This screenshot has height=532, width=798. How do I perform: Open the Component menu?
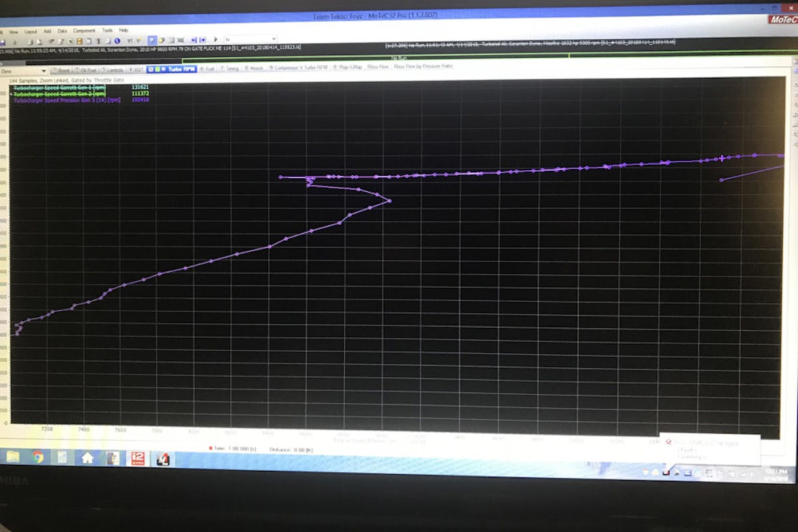[84, 31]
